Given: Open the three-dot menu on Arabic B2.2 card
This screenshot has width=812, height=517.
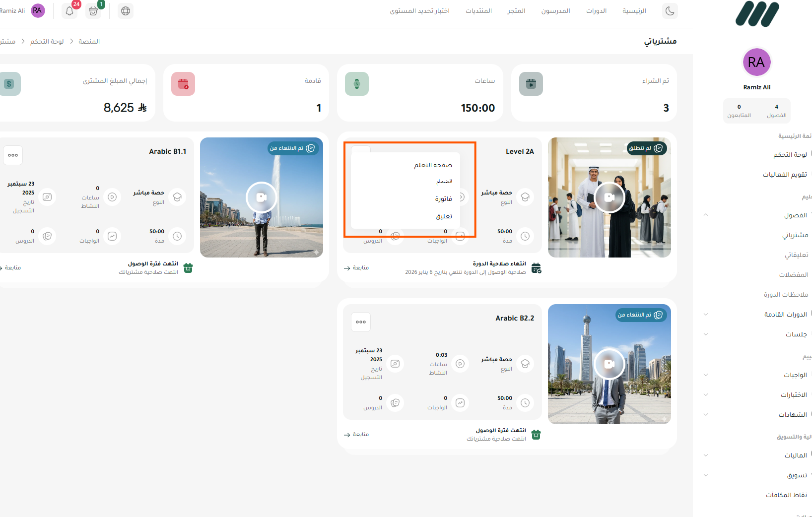Looking at the screenshot, I should (x=361, y=322).
